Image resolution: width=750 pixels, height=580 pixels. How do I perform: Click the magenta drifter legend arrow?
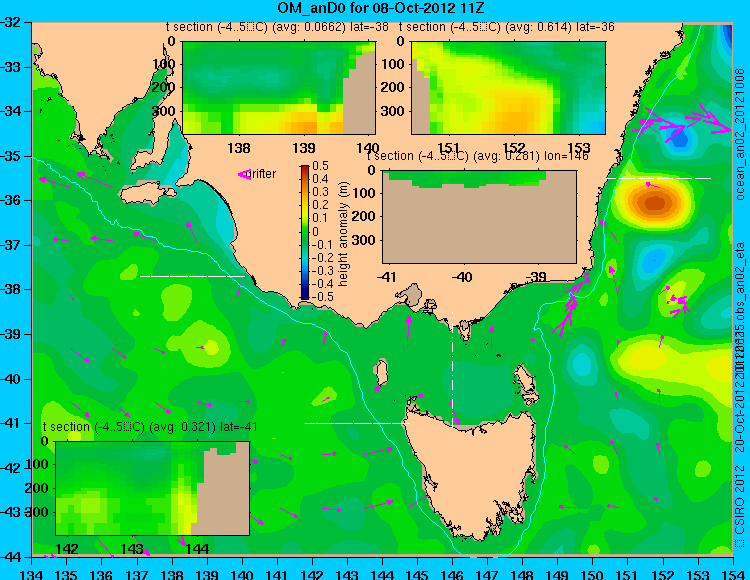point(244,175)
